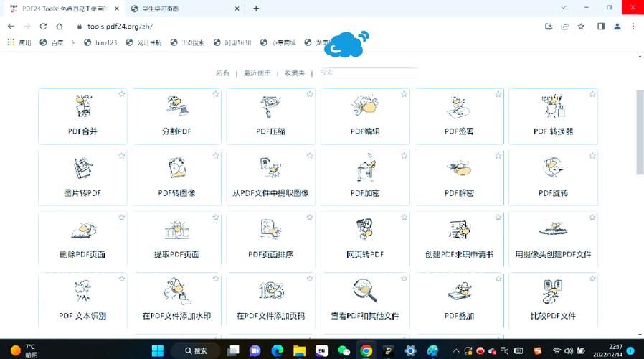The width and height of the screenshot is (644, 359).
Task: Open the 查看PDF和其他文件 magnifier icon
Action: 365,290
